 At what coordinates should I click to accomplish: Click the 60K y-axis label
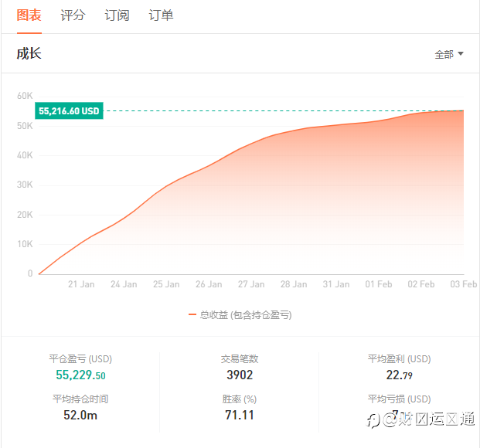(x=25, y=96)
